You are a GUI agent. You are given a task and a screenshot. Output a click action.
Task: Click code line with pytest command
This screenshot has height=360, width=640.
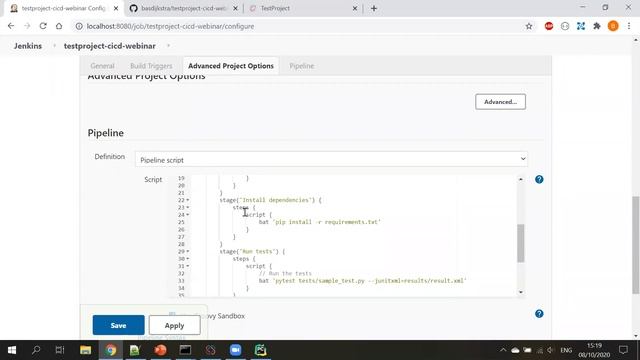coord(362,281)
